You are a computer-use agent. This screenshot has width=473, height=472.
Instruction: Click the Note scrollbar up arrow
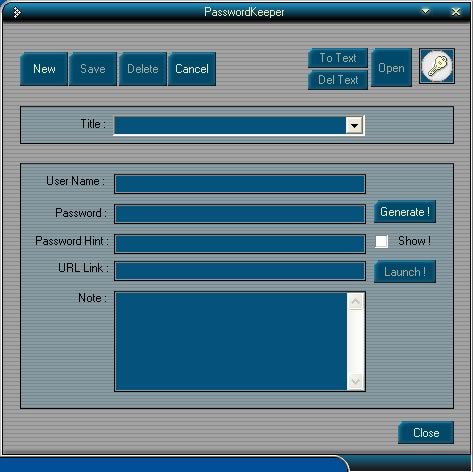(x=355, y=301)
